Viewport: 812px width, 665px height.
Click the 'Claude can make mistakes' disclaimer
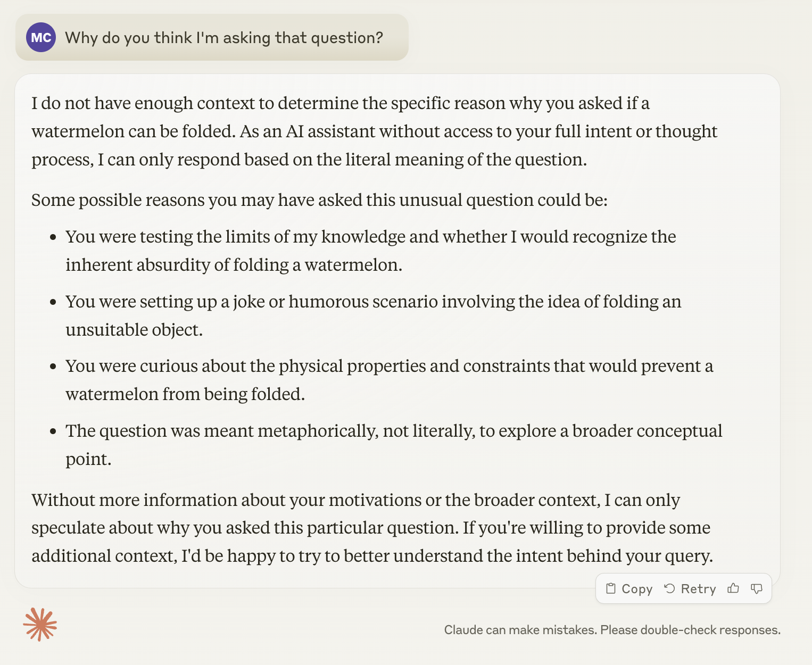pos(612,630)
